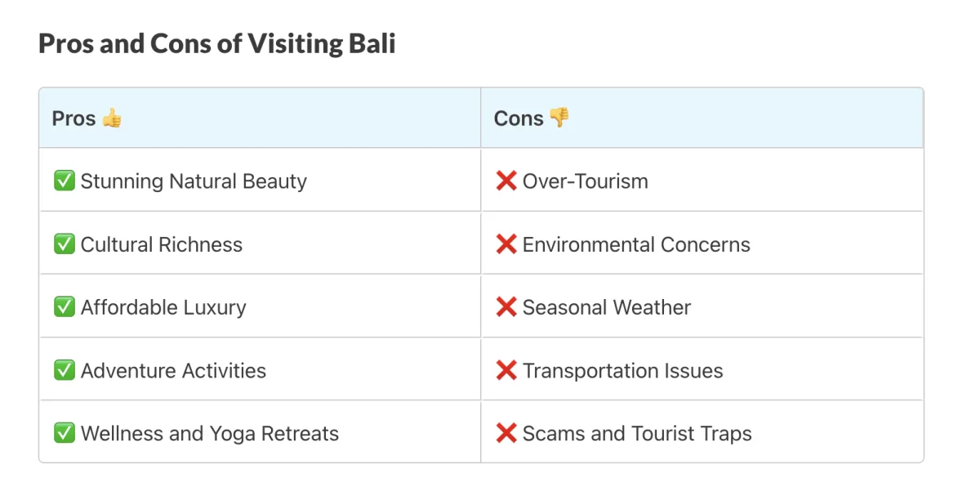Screen dimensions: 980x496
Task: Click the Stunning Natural Beauty text
Action: pos(194,181)
